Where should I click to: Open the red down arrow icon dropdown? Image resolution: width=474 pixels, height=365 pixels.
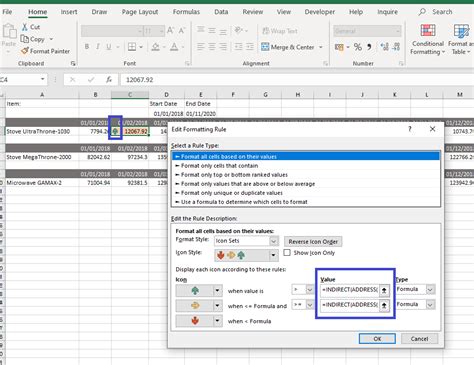point(217,321)
